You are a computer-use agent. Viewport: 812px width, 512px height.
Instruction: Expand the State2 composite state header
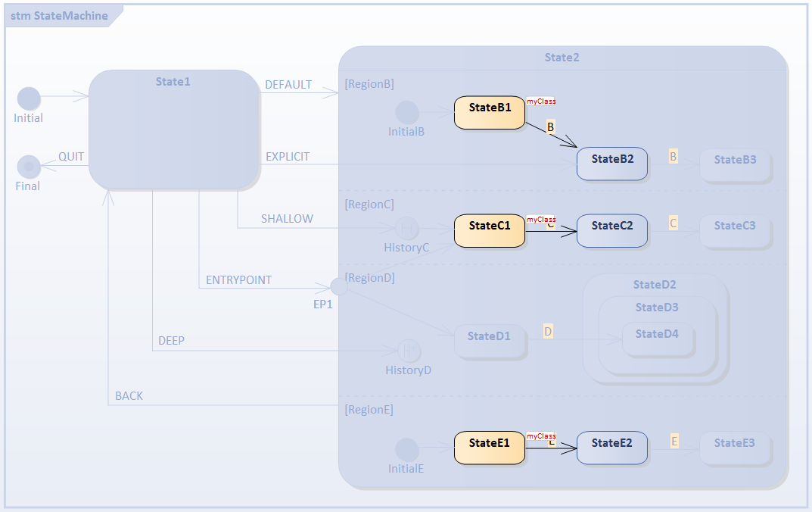pyautogui.click(x=561, y=57)
